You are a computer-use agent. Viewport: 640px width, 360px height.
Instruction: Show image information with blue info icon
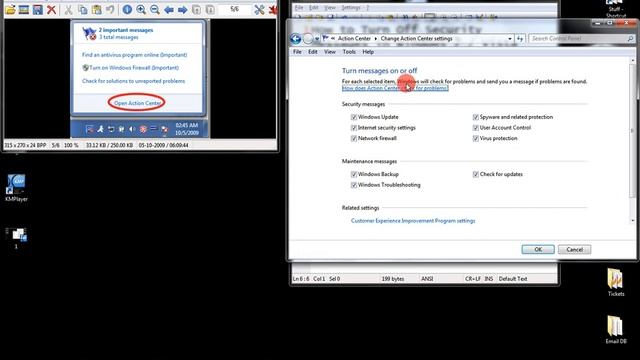click(127, 9)
